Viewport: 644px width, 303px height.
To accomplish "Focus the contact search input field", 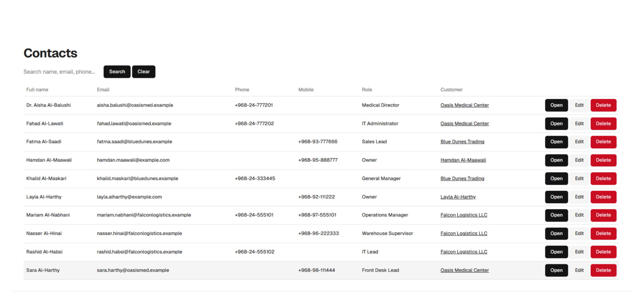I will 59,72.
